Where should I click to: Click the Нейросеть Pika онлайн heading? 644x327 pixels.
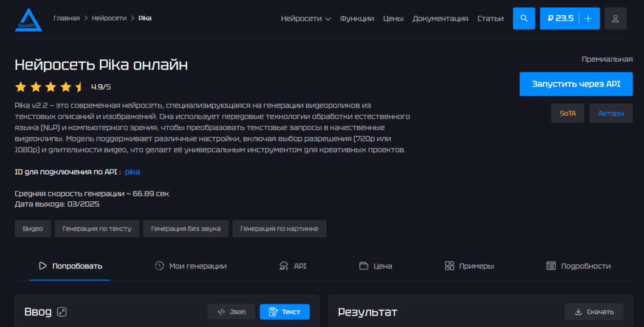coord(101,65)
